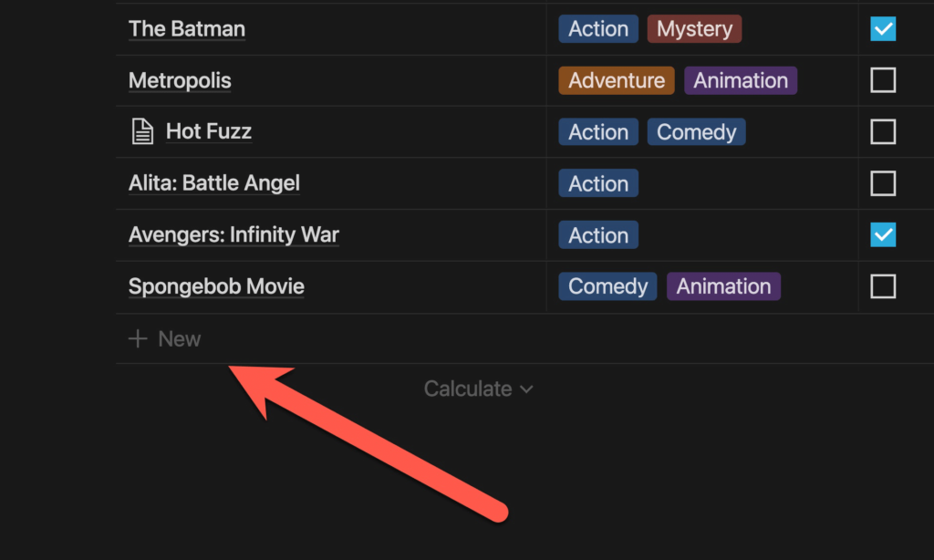This screenshot has height=560, width=934.
Task: Click the purple Animation tag on Metropolis
Action: [741, 80]
